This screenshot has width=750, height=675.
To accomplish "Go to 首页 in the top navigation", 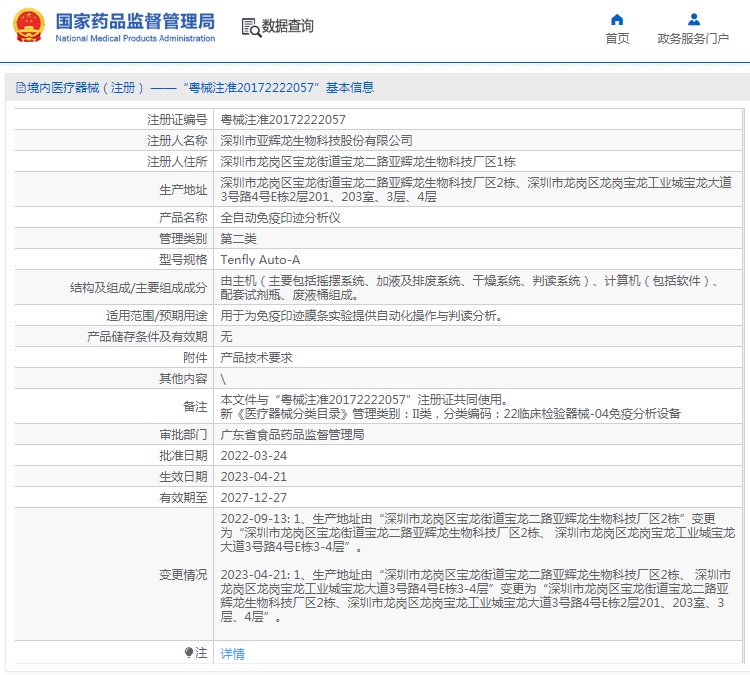I will (617, 39).
